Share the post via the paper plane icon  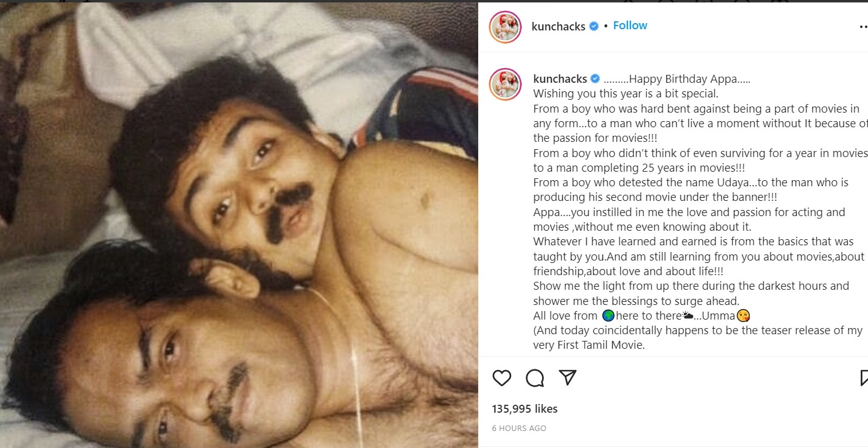(567, 378)
